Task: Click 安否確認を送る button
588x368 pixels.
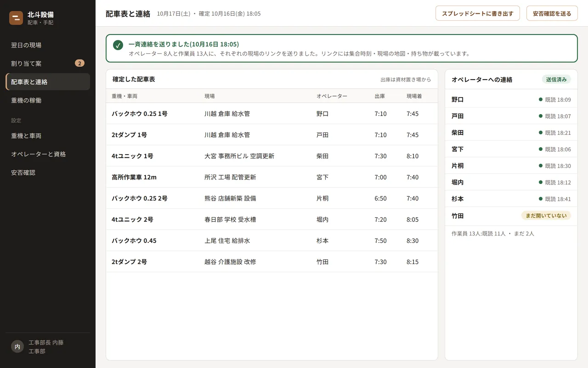Action: click(552, 13)
